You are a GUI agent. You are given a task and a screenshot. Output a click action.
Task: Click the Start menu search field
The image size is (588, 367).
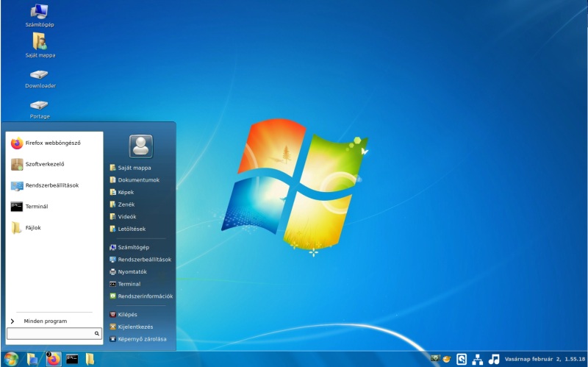click(54, 333)
